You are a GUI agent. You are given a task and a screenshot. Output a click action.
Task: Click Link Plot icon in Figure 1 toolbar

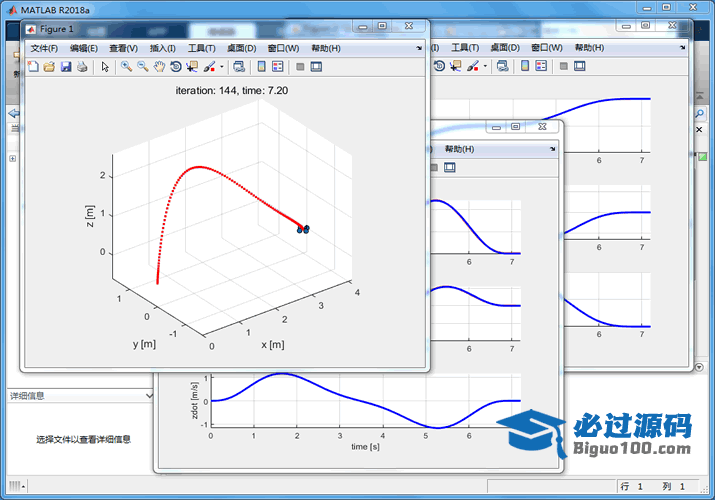tap(238, 67)
